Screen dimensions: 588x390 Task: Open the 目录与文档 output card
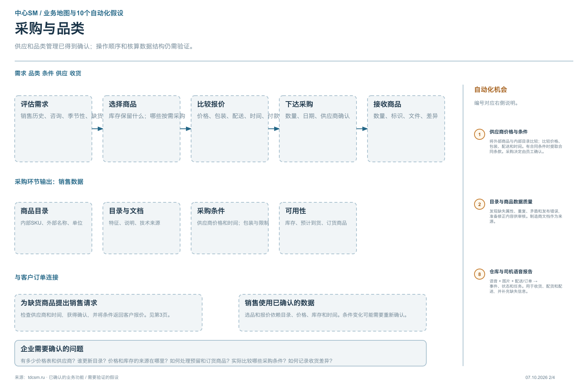tap(141, 228)
